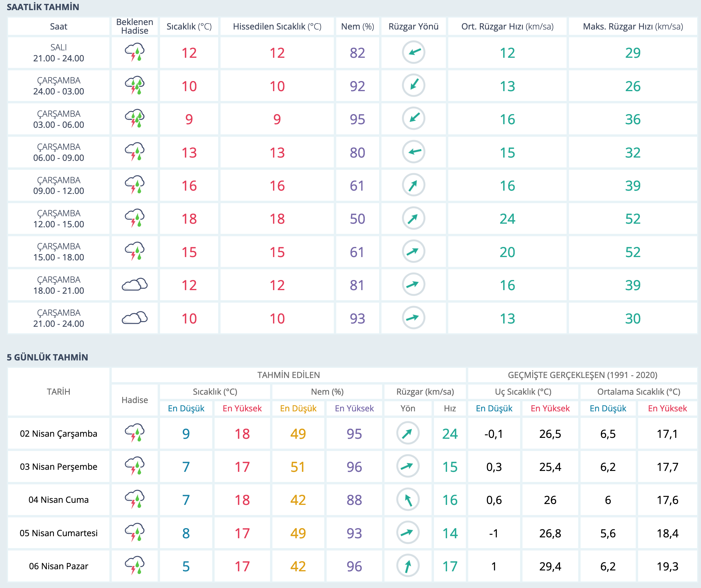
Task: Click the 5 GÜNLÜK TAHMİN section title
Action: click(47, 357)
